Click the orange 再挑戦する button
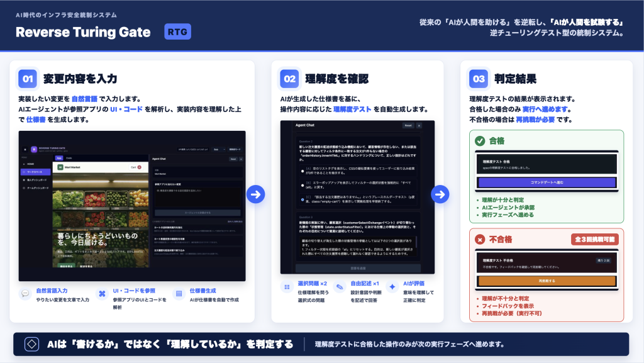Screen dimensions: 644x363 (547, 281)
